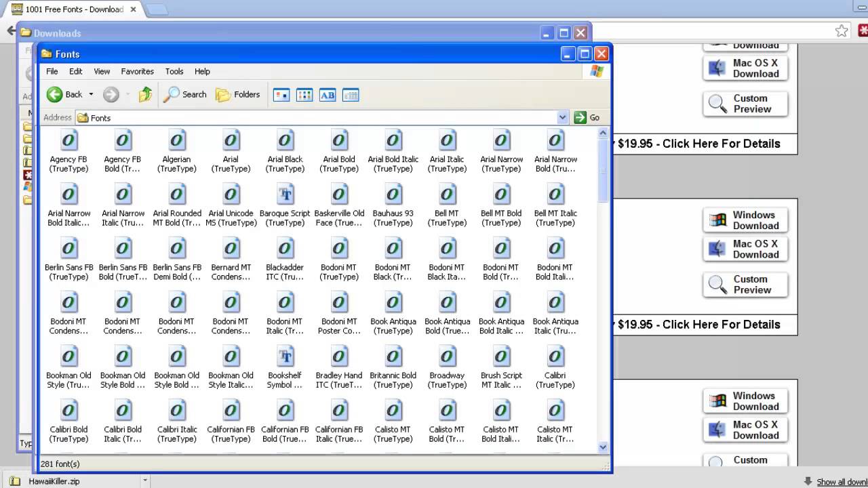Select the Algerian (TrueType) font icon

tap(177, 141)
